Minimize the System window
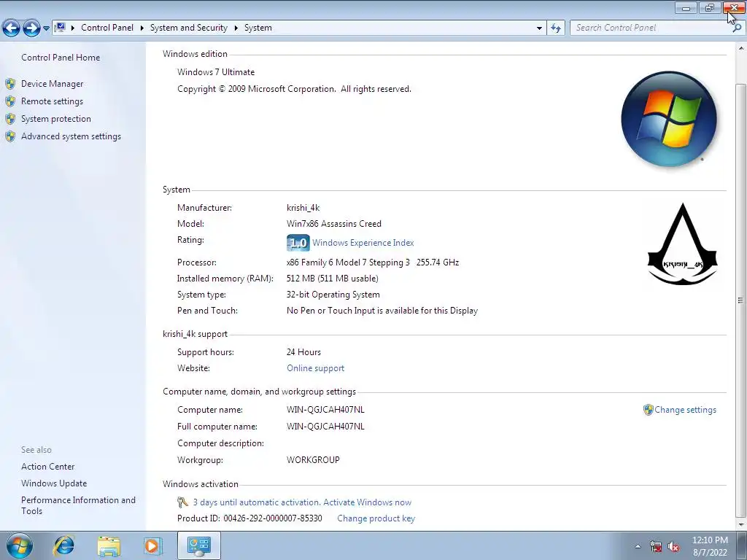The height and width of the screenshot is (560, 747). click(x=686, y=7)
